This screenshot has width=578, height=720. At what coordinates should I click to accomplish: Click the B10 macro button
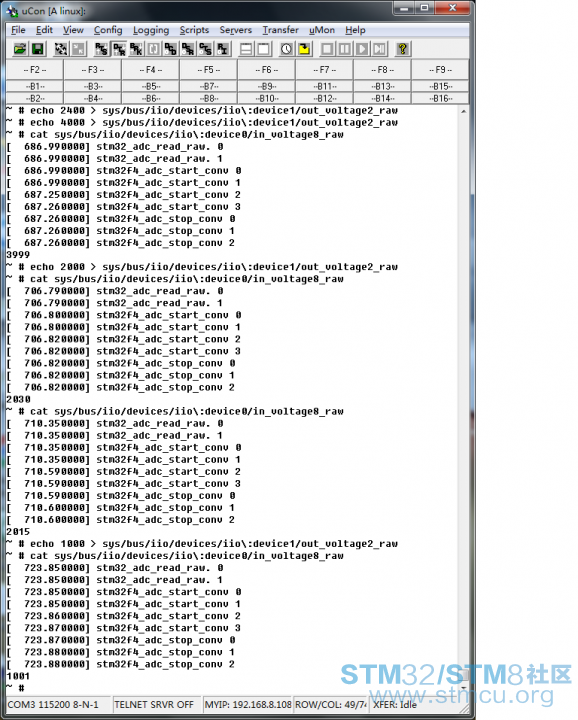(267, 98)
